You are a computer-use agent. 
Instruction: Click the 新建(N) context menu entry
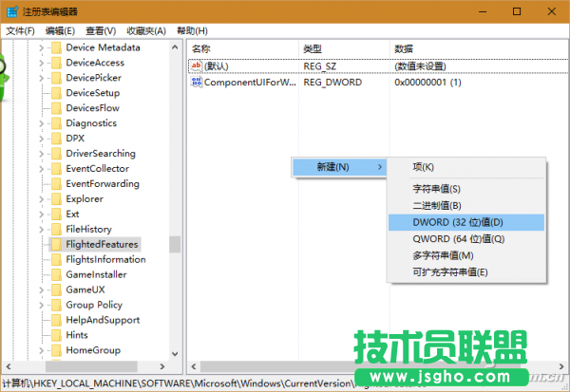(339, 167)
